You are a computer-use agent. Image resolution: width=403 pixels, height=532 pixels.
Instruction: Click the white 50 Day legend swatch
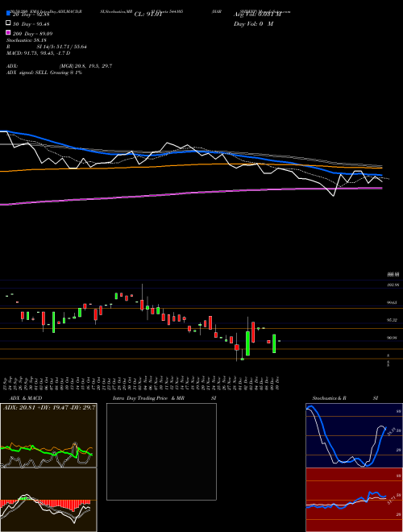(8, 23)
